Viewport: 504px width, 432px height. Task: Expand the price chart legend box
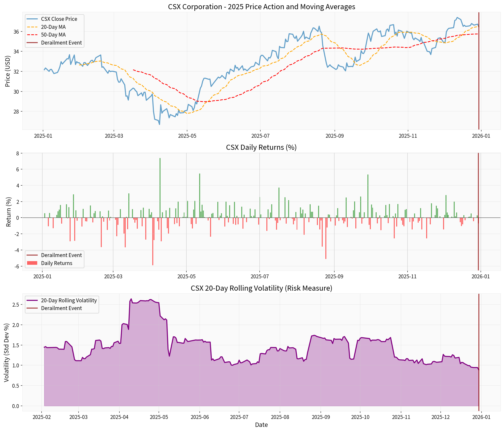coord(55,30)
